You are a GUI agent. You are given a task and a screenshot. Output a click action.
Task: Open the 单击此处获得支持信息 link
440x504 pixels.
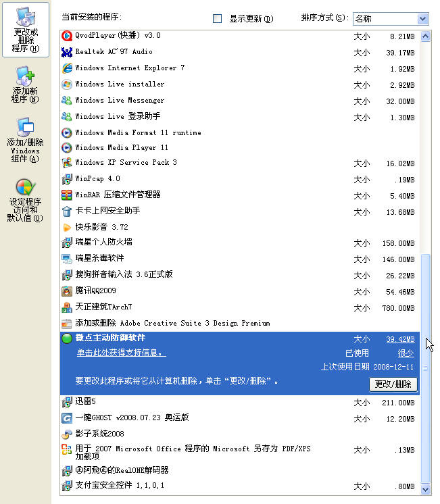pos(121,353)
